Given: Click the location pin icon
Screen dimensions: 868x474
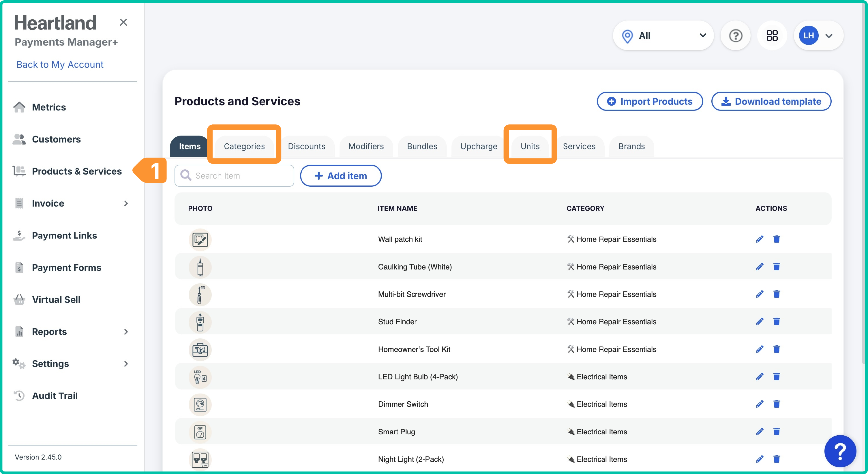Looking at the screenshot, I should click(627, 36).
